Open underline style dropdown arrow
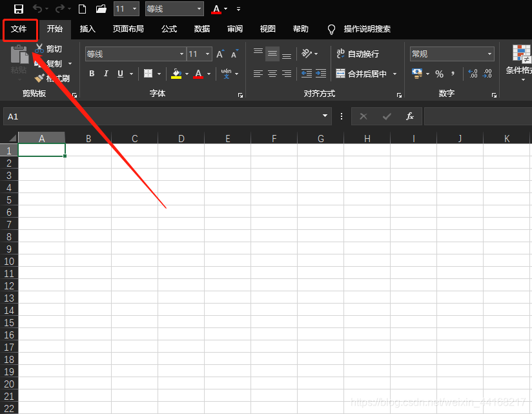 (x=131, y=74)
